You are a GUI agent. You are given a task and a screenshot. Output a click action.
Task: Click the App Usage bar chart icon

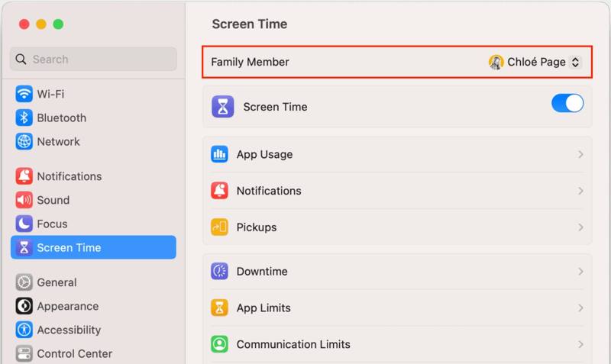tap(219, 154)
